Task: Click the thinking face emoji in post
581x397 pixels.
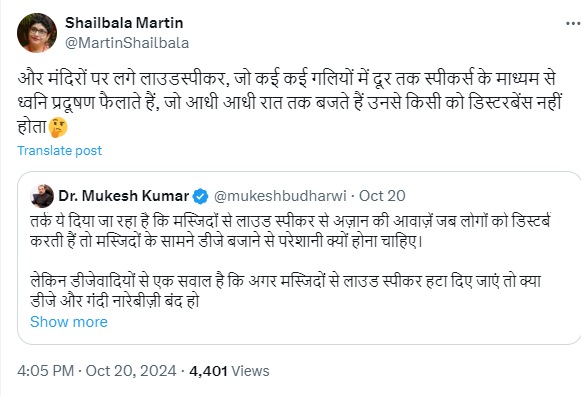Action: pyautogui.click(x=58, y=128)
